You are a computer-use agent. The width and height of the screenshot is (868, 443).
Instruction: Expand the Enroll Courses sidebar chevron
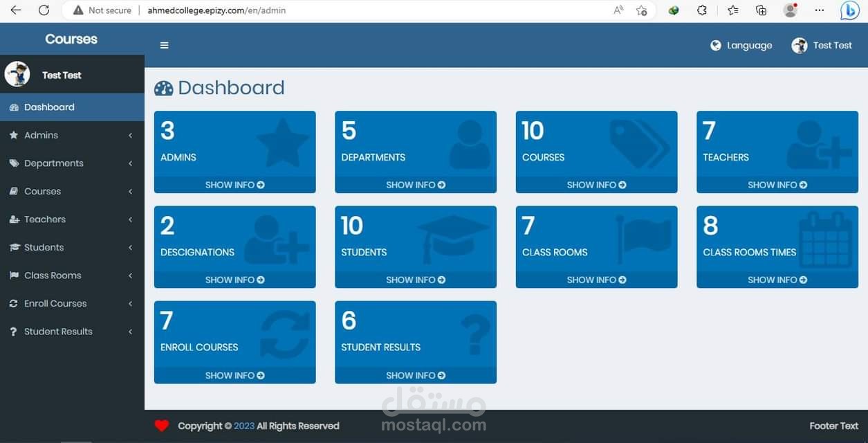[130, 304]
